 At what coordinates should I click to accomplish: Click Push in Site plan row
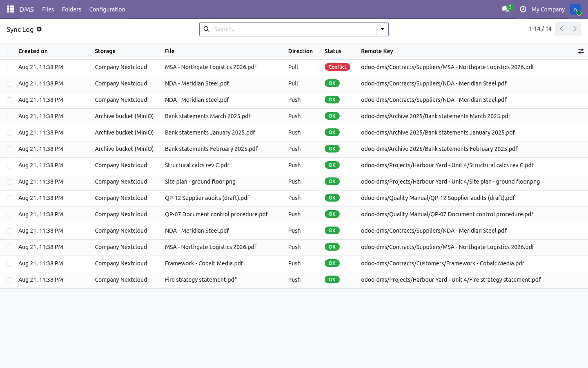[294, 182]
